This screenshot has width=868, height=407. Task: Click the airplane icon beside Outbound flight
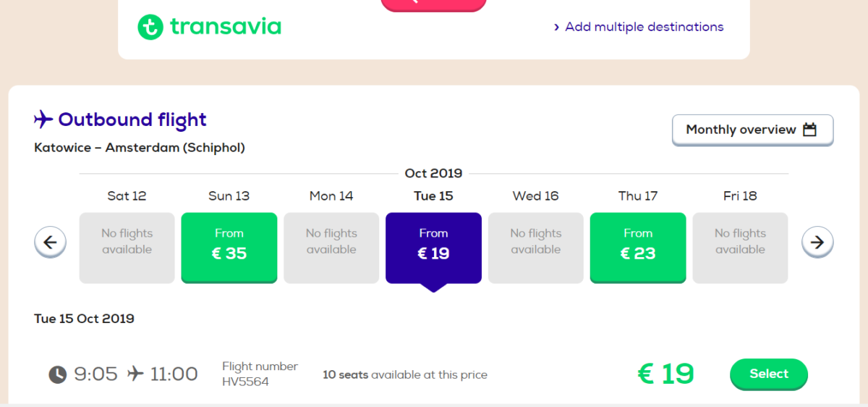click(44, 119)
